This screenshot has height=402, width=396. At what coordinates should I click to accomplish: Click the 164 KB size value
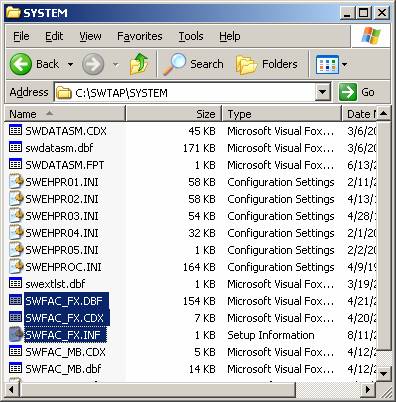pyautogui.click(x=199, y=267)
